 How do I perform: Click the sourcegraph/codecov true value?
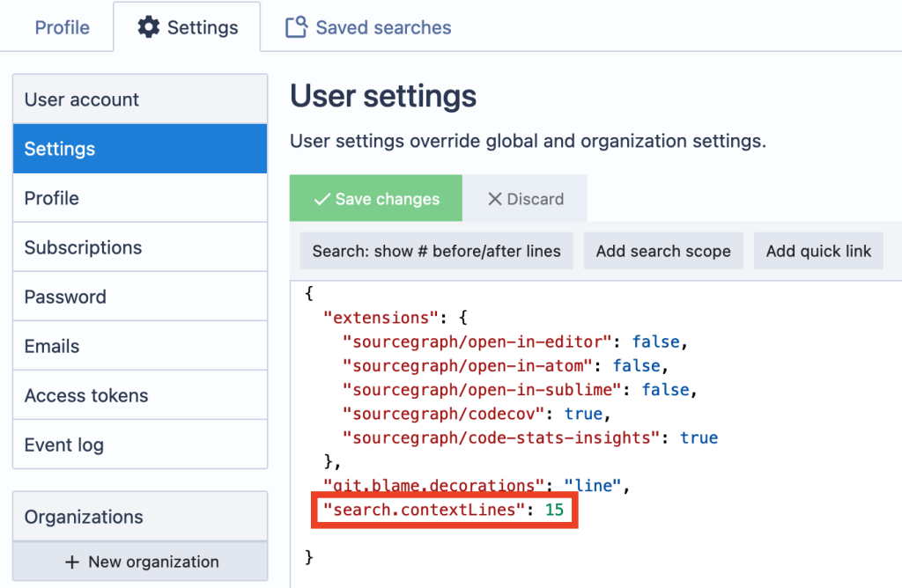583,414
